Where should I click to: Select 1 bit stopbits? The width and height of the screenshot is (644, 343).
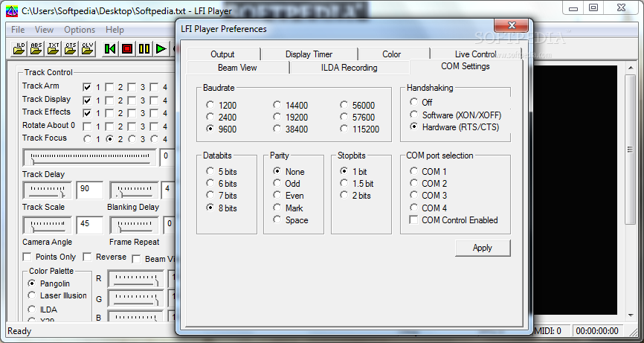pos(354,171)
